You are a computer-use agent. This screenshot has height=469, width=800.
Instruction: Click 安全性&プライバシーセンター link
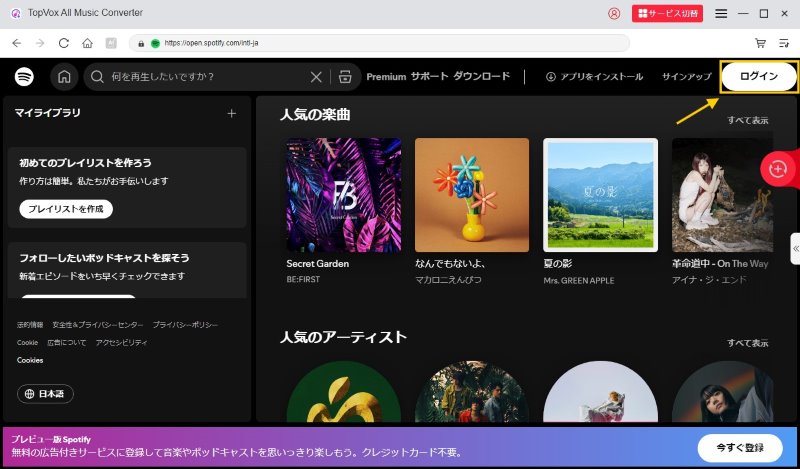(x=97, y=325)
